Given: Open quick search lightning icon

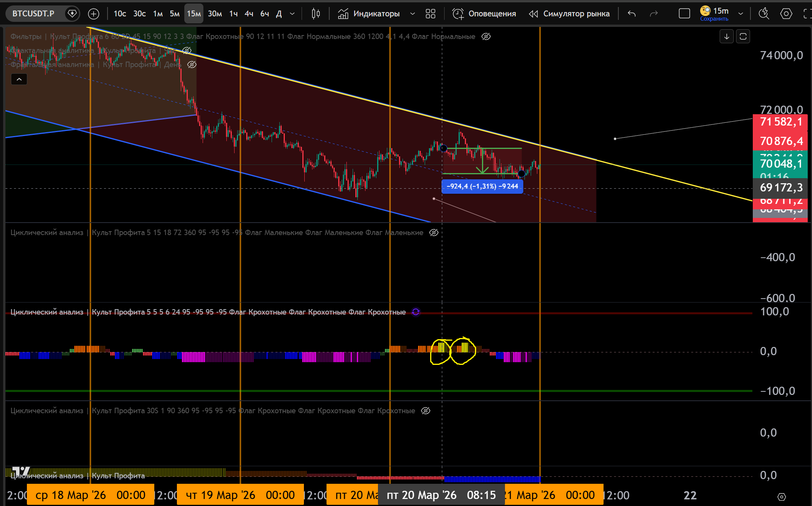Looking at the screenshot, I should click(x=763, y=14).
